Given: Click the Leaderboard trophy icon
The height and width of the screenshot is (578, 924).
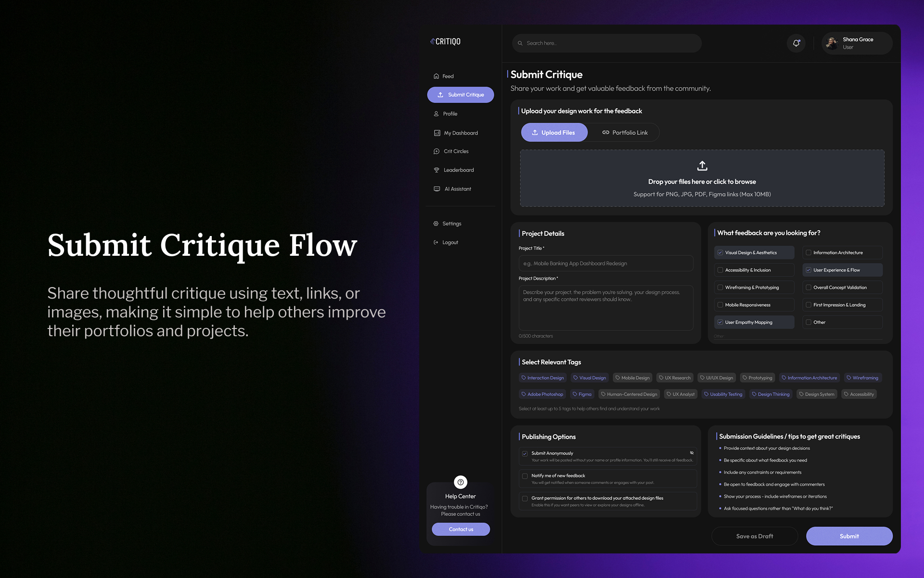Looking at the screenshot, I should [x=436, y=170].
